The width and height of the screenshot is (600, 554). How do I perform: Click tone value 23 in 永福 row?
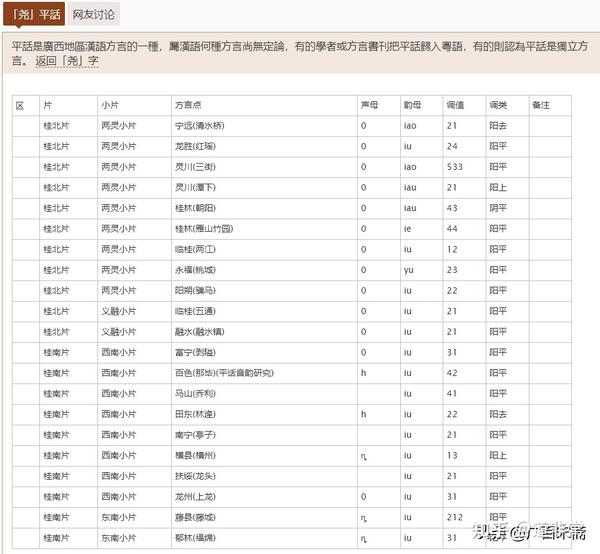[452, 270]
